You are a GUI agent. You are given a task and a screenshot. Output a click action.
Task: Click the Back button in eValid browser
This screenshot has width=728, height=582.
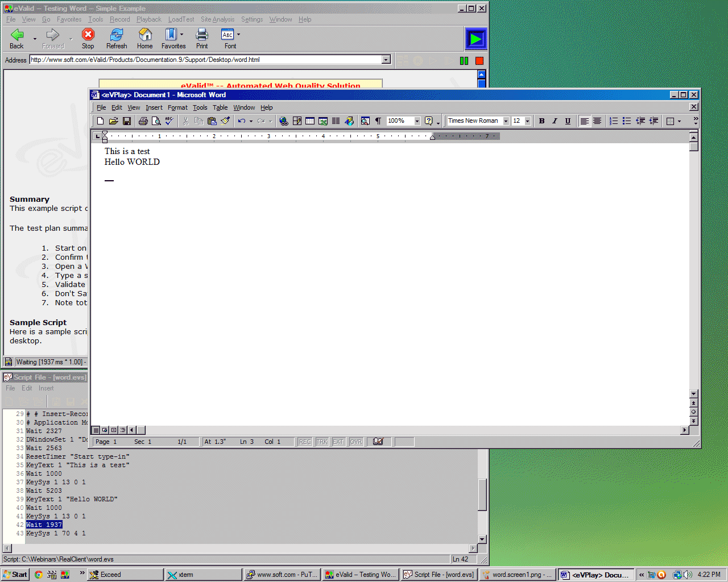17,39
